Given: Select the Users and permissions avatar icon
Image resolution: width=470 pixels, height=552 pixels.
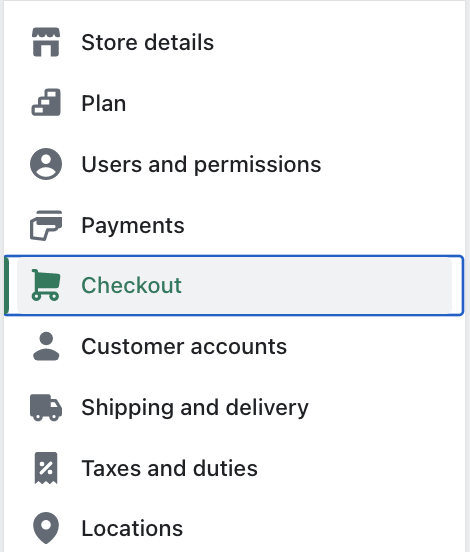Looking at the screenshot, I should coord(46,164).
